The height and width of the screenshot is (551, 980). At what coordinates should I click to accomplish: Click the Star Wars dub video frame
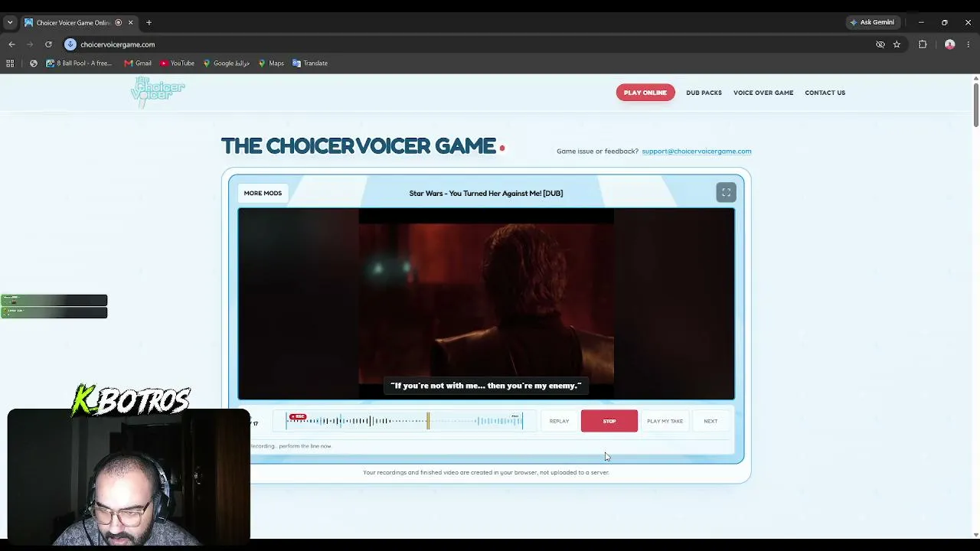[x=486, y=304]
